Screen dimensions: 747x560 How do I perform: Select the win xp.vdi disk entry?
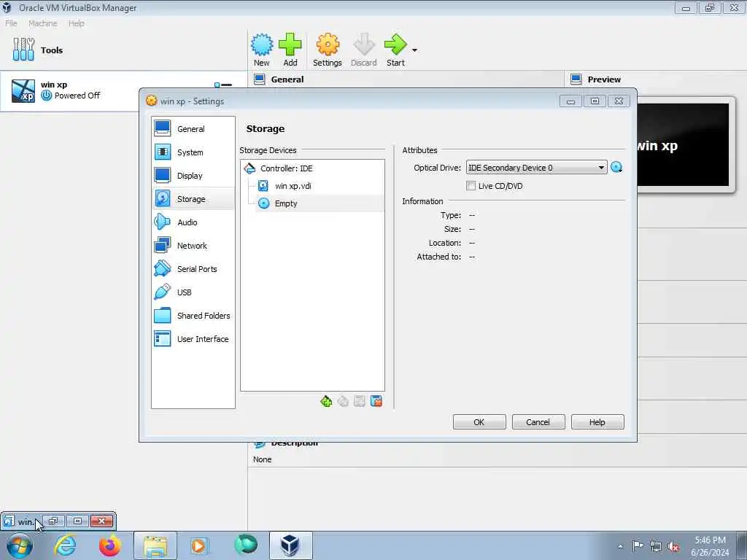point(293,186)
